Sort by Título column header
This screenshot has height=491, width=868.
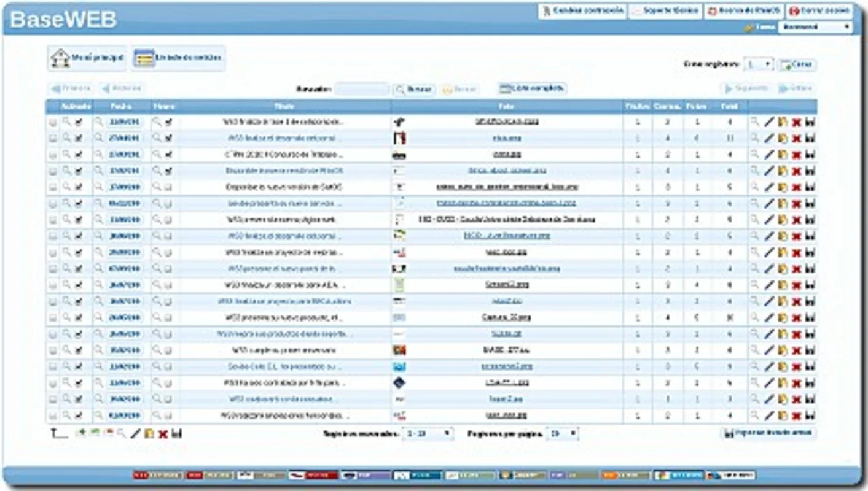click(284, 106)
